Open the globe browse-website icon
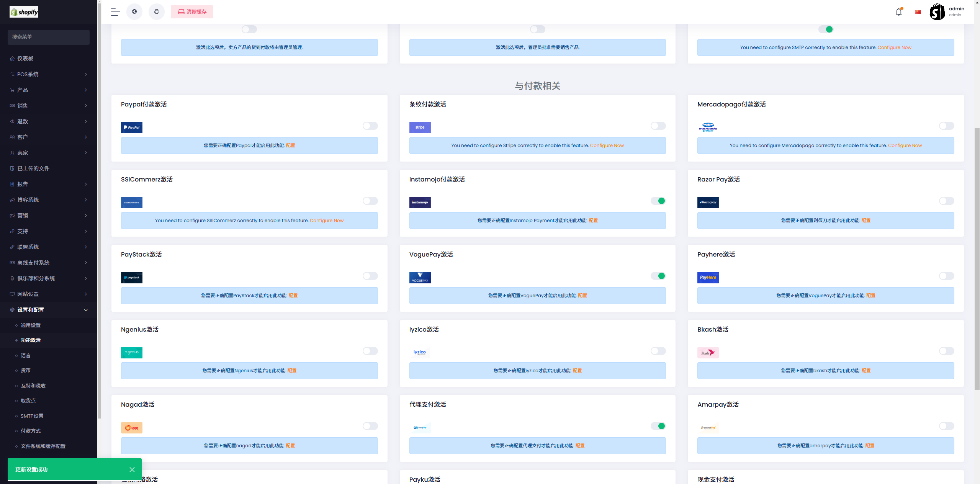This screenshot has width=980, height=484. [x=134, y=12]
